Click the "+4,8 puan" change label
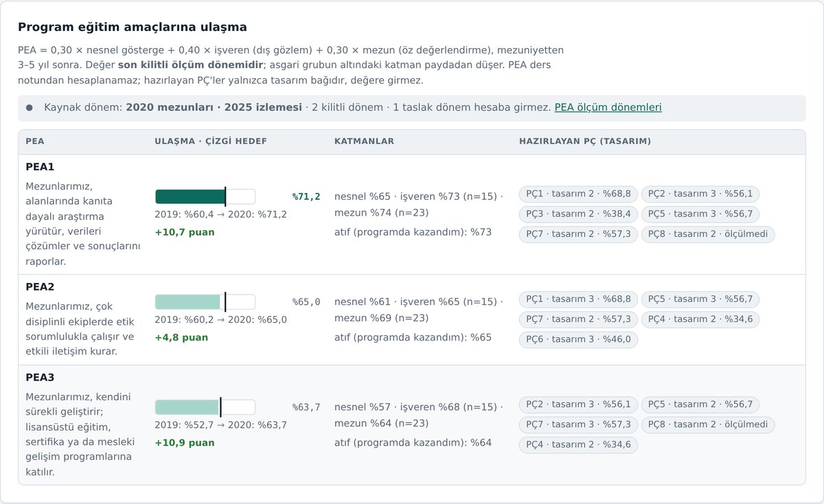This screenshot has width=824, height=504. click(x=181, y=337)
